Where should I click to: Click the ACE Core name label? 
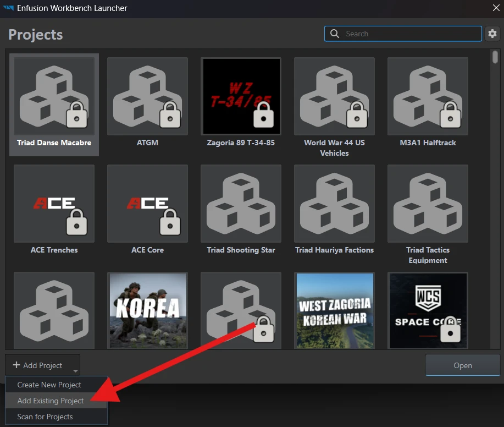point(147,250)
